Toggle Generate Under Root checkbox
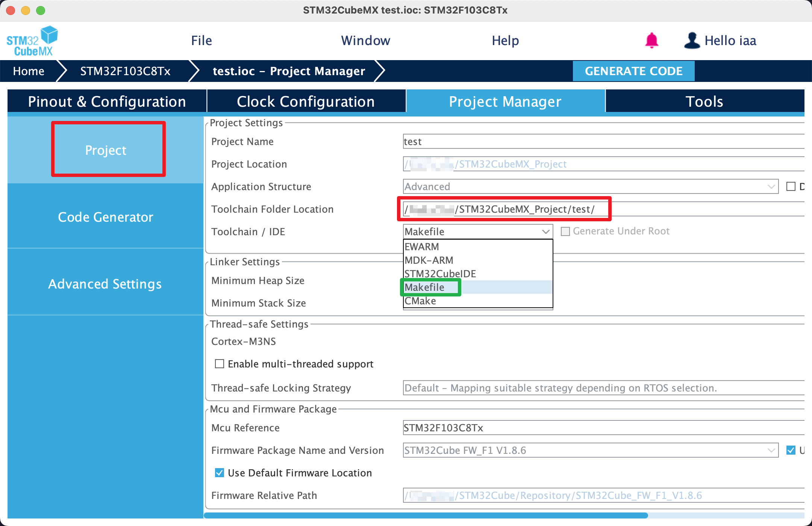812x526 pixels. tap(565, 231)
